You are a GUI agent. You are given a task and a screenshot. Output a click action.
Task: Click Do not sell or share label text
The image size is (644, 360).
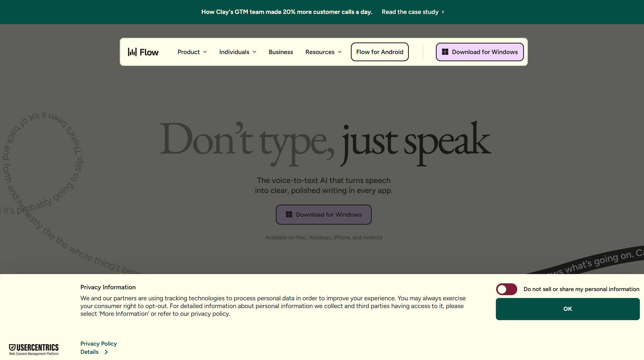click(581, 289)
